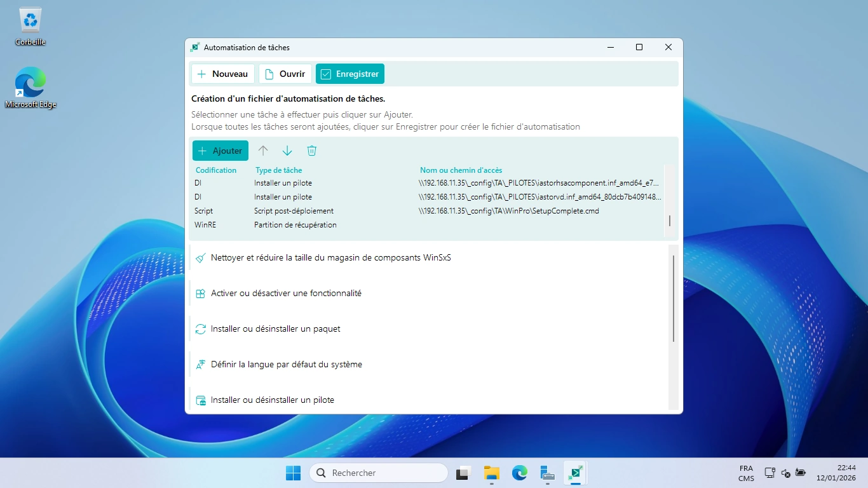This screenshot has width=868, height=488.
Task: Select 'Installer ou désinstaller un paquet' task
Action: tap(275, 329)
